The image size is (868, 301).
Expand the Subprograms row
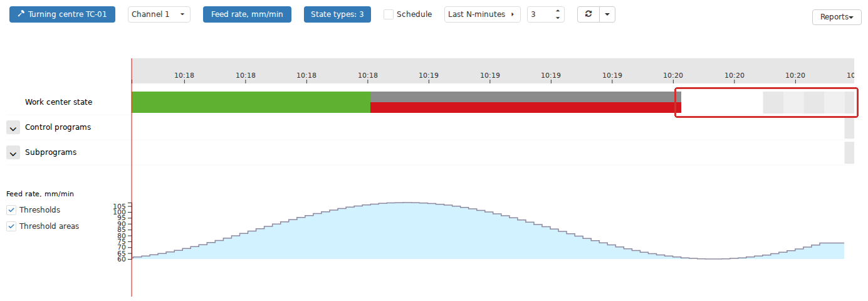pos(13,152)
